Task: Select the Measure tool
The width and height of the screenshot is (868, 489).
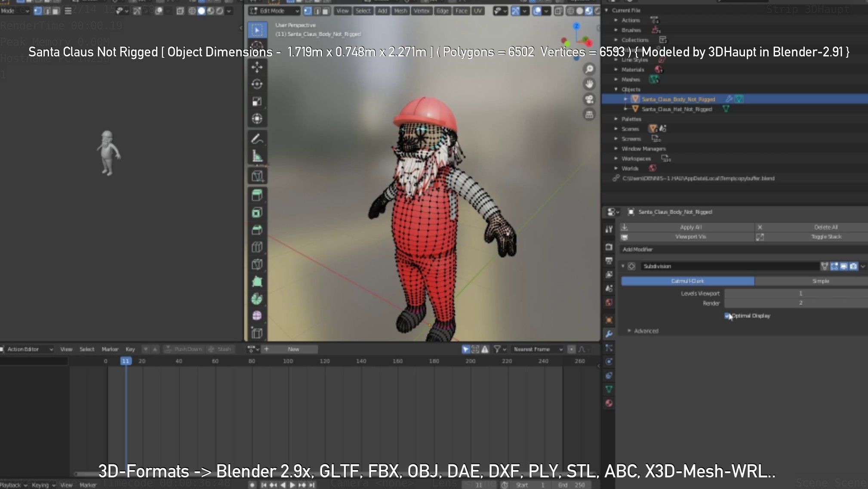Action: [x=257, y=156]
